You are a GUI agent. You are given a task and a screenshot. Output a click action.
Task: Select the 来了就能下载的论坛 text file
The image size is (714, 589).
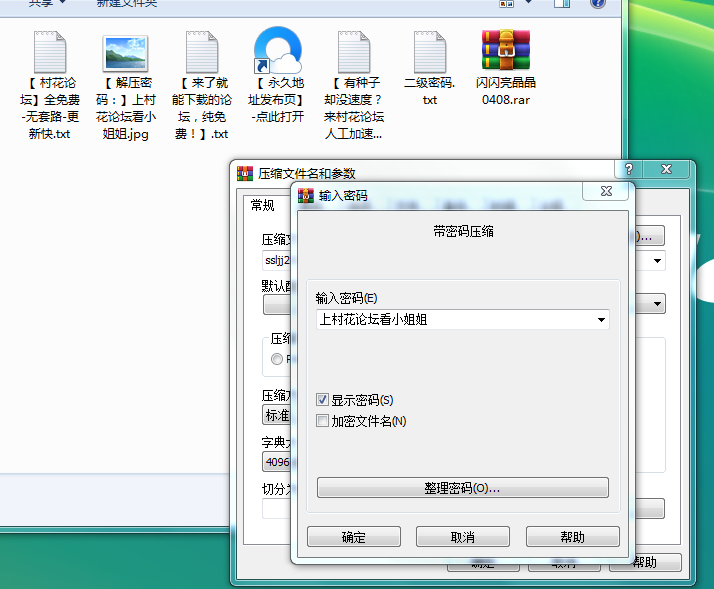point(201,51)
